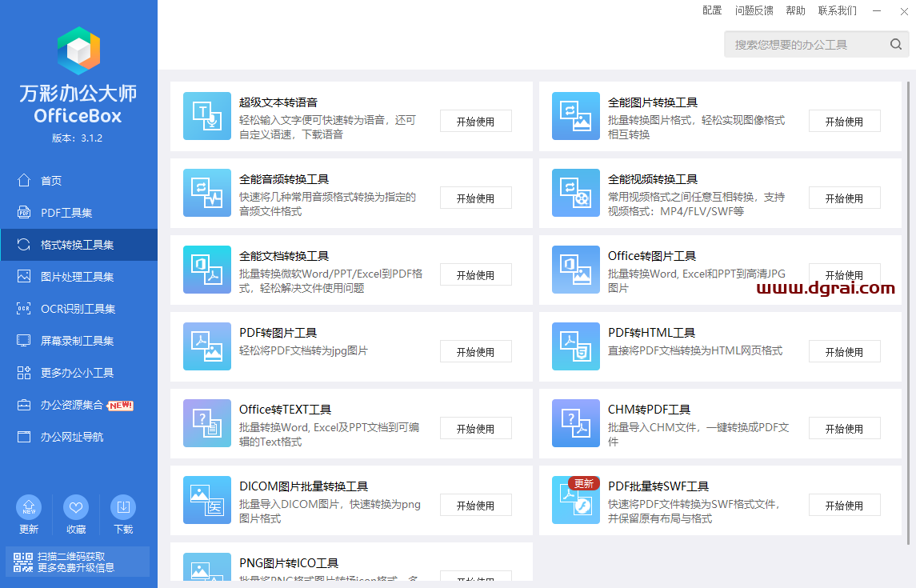Click the 办公网址导航 browser icon
The height and width of the screenshot is (588, 916).
pyautogui.click(x=24, y=437)
